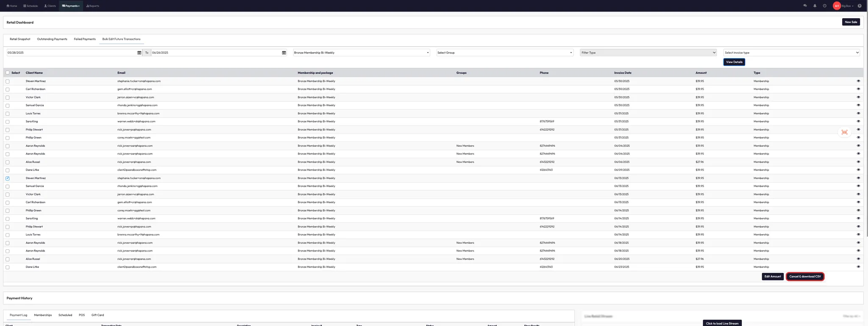Switch to the Failed Payments tab

click(x=85, y=39)
